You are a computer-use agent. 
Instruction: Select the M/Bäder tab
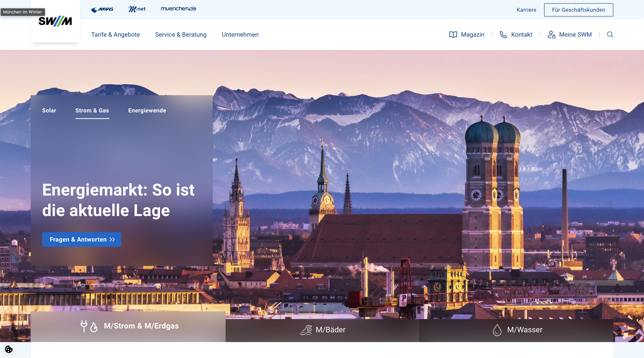pyautogui.click(x=322, y=330)
